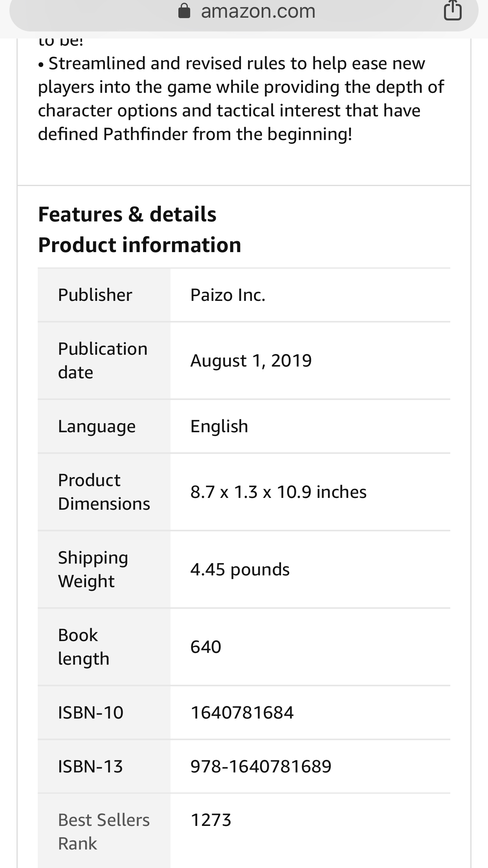
Task: Tap the ISBN-10 number 1640781684
Action: coord(242,713)
